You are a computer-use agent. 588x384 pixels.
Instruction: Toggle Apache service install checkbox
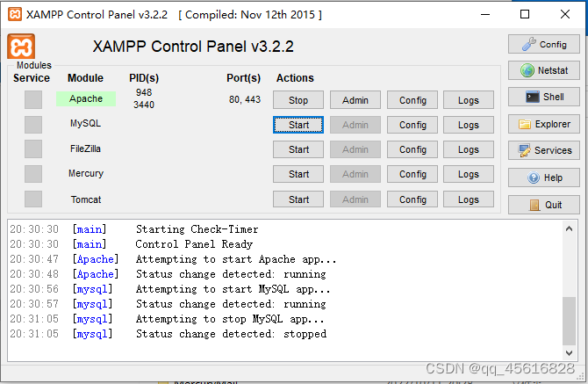click(x=33, y=100)
